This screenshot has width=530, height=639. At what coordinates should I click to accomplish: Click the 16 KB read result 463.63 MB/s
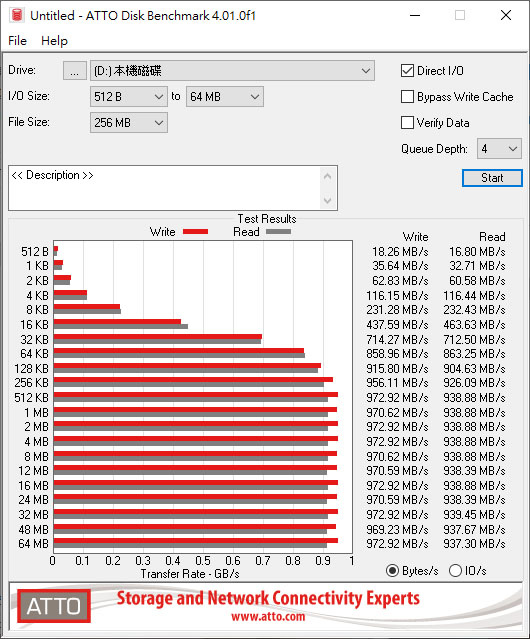coord(474,325)
